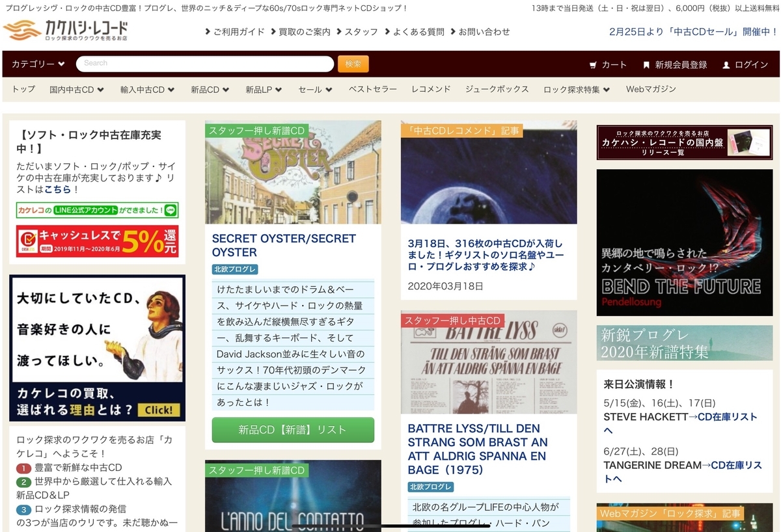Open the レコメンド menu item
The image size is (781, 532).
431,89
